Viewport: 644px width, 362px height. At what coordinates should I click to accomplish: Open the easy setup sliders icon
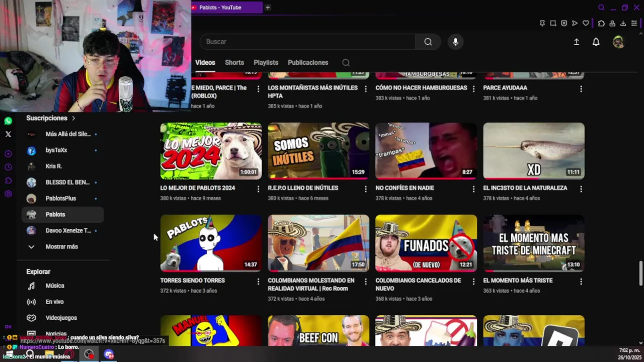point(634,23)
